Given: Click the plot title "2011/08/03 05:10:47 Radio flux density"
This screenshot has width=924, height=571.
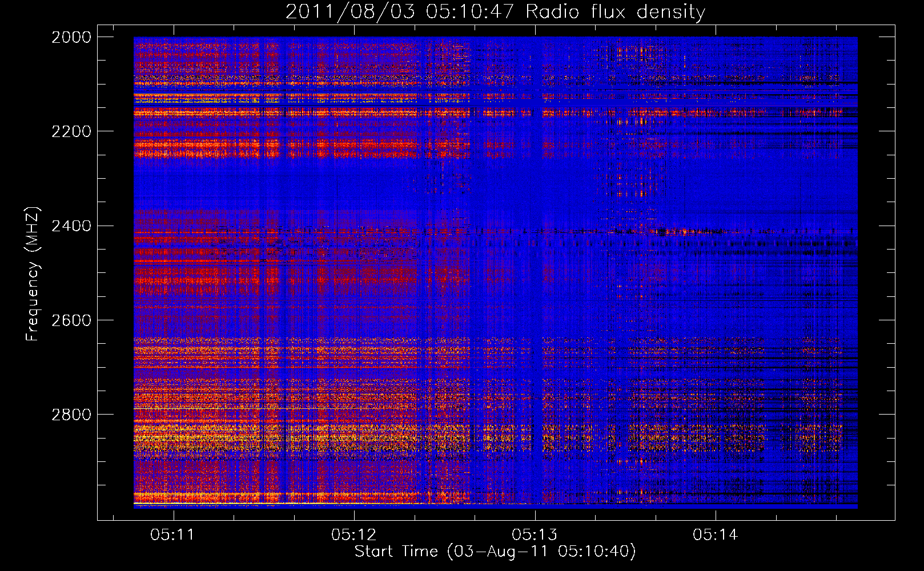Looking at the screenshot, I should [495, 11].
